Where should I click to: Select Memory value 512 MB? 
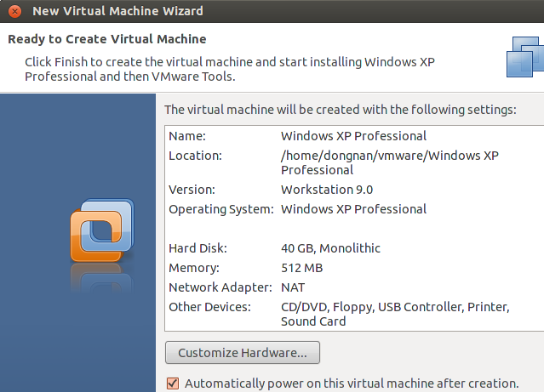[x=302, y=268]
